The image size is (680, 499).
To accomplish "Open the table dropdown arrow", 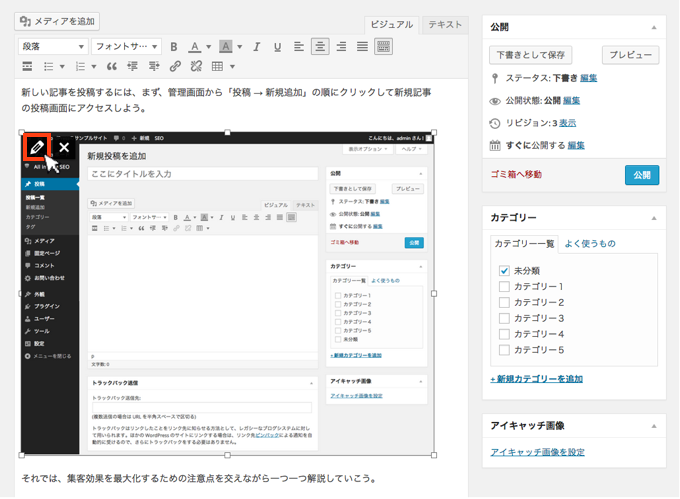I will pos(232,66).
